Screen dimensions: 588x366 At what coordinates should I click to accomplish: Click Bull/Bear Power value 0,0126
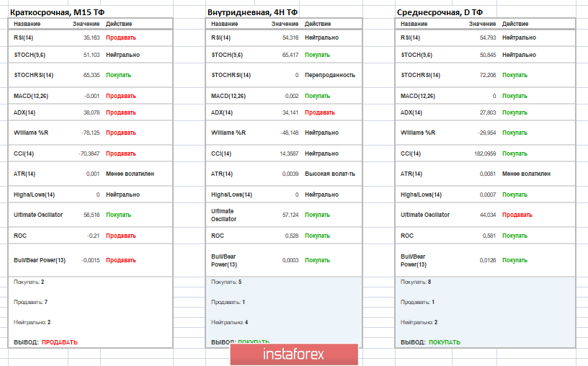(x=488, y=260)
